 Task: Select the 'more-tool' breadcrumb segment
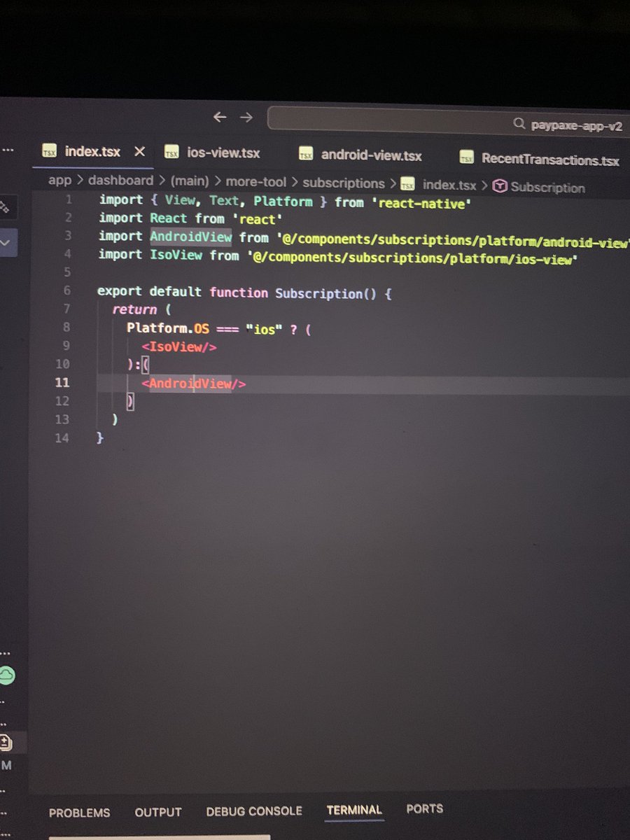coord(255,182)
